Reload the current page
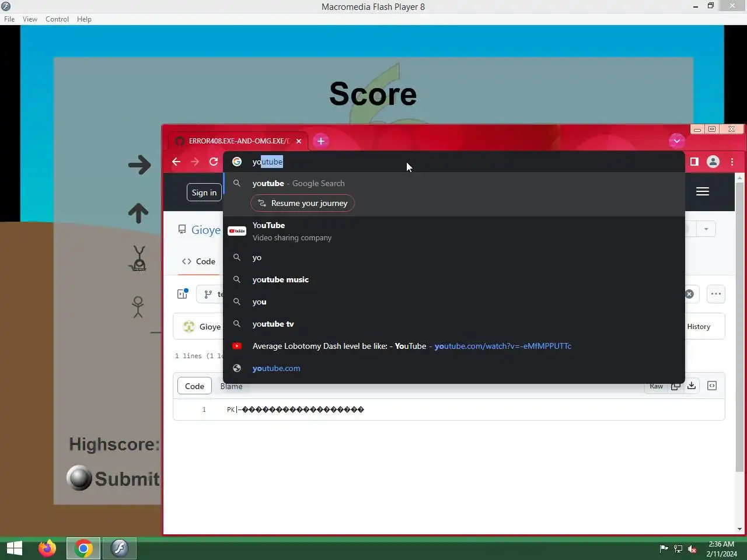 coord(214,162)
